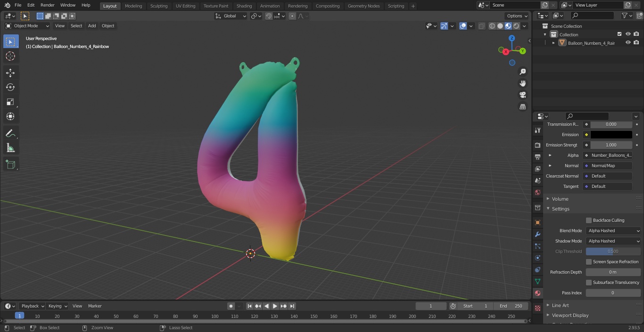Click the Emission Strength value slider
The height and width of the screenshot is (332, 644).
[611, 145]
